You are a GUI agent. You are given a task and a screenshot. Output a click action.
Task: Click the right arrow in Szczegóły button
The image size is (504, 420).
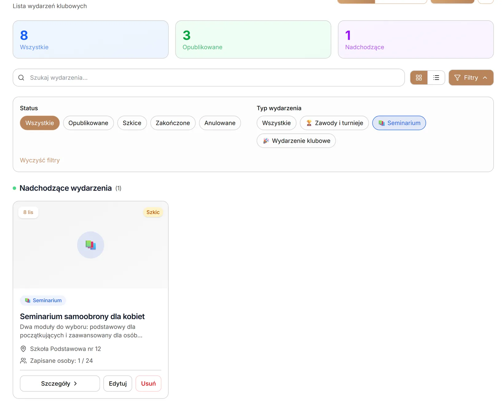point(75,384)
